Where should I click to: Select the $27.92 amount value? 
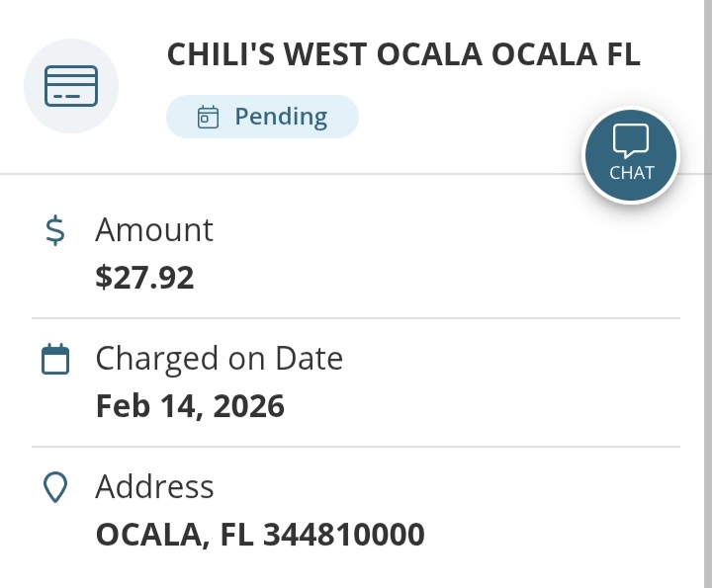pyautogui.click(x=145, y=278)
